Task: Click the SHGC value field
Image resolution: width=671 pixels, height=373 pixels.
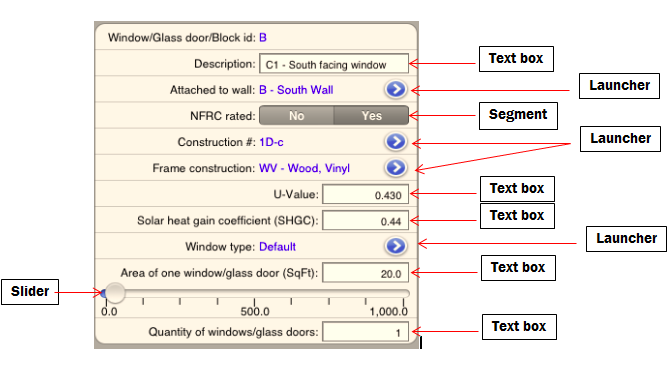Action: click(365, 221)
